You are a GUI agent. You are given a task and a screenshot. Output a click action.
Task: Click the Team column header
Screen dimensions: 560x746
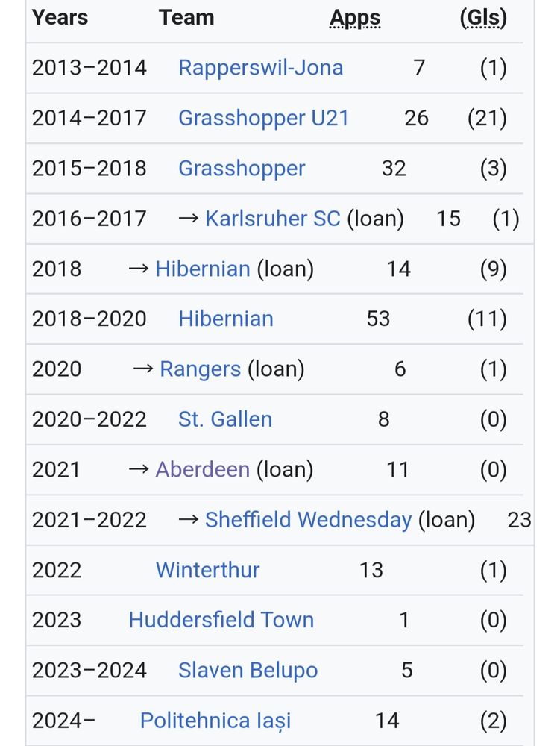click(x=186, y=18)
